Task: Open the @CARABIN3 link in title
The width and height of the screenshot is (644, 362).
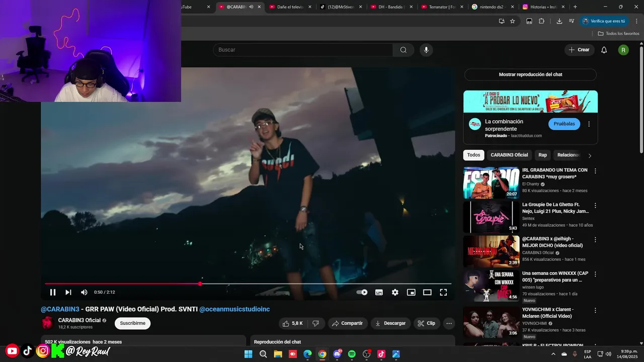Action: tap(60, 309)
